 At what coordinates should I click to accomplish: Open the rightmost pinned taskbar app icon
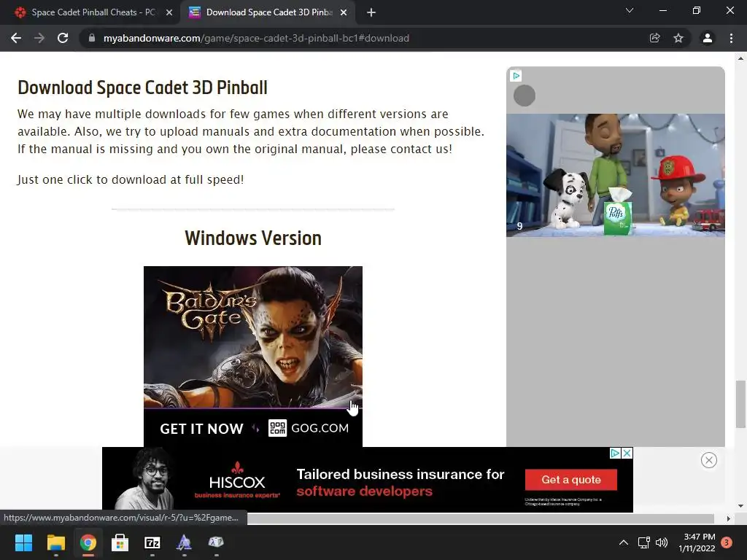tap(216, 542)
